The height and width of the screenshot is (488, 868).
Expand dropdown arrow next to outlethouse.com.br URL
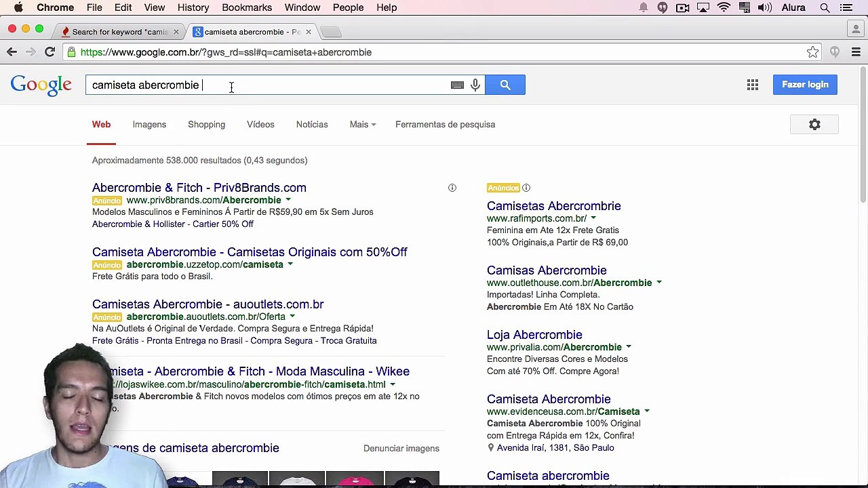point(659,283)
